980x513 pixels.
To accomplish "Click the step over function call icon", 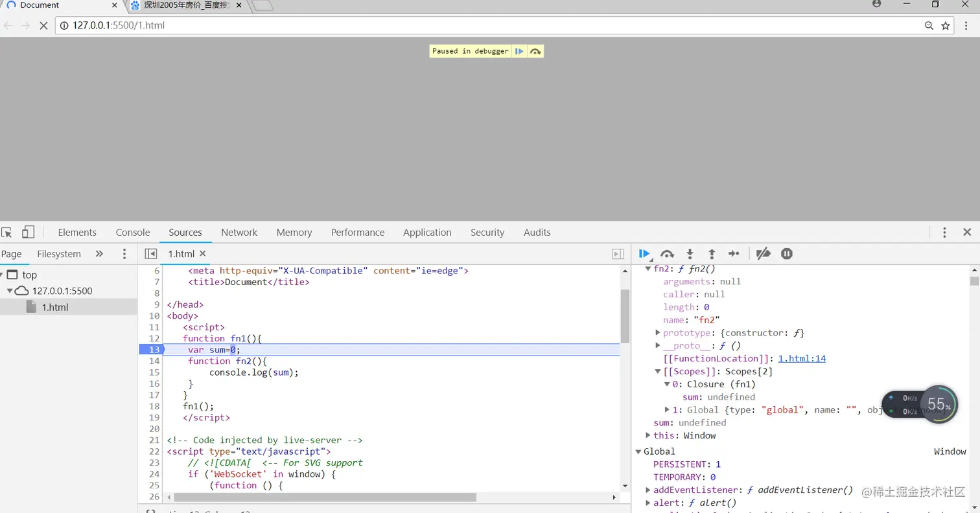I will 667,254.
